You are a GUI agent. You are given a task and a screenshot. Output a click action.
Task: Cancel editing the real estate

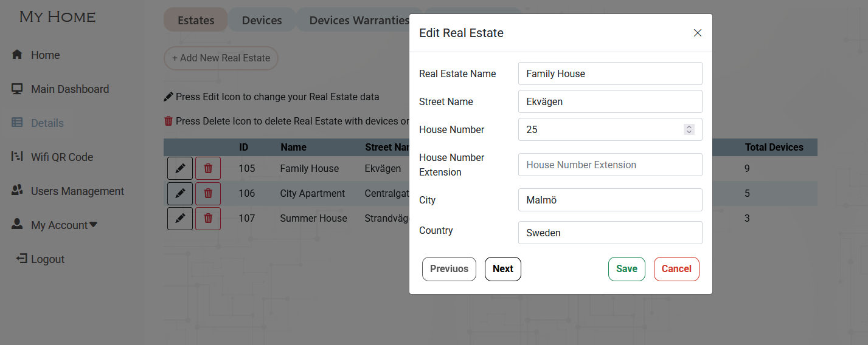tap(676, 269)
